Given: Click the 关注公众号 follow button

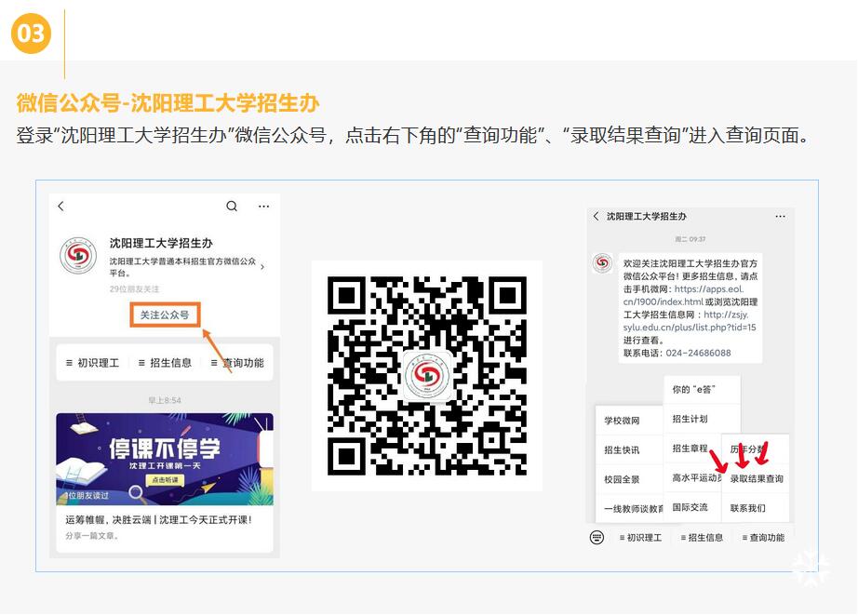Looking at the screenshot, I should 165,315.
